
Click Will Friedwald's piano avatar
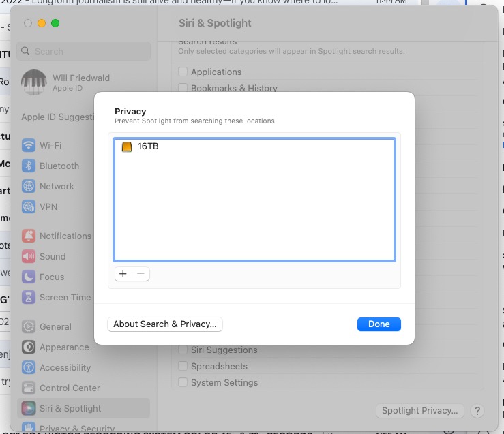click(x=33, y=82)
